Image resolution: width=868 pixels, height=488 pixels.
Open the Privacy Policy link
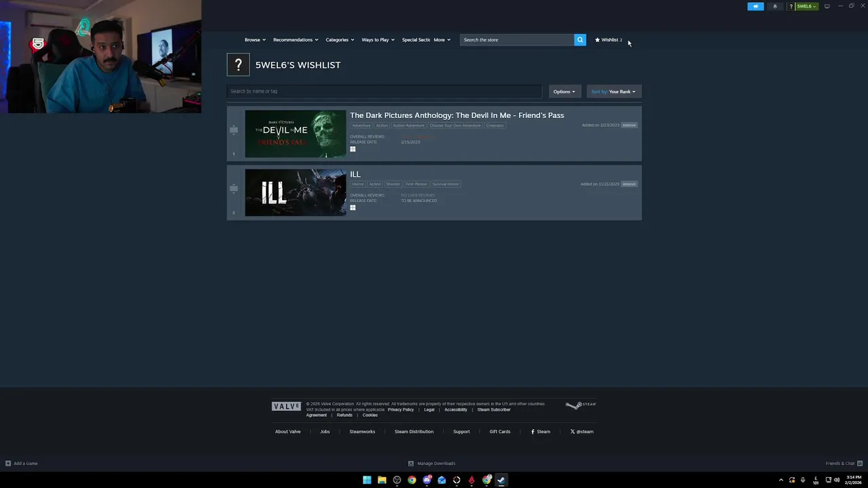click(x=401, y=409)
